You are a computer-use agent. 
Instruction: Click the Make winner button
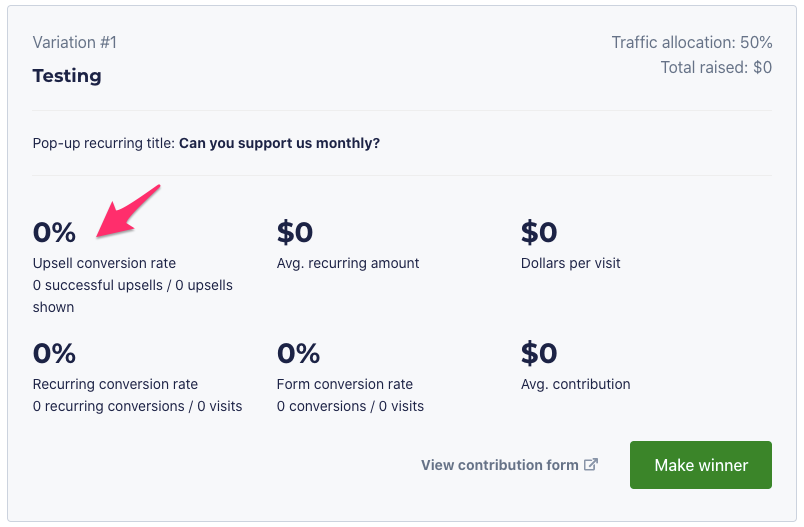(700, 465)
